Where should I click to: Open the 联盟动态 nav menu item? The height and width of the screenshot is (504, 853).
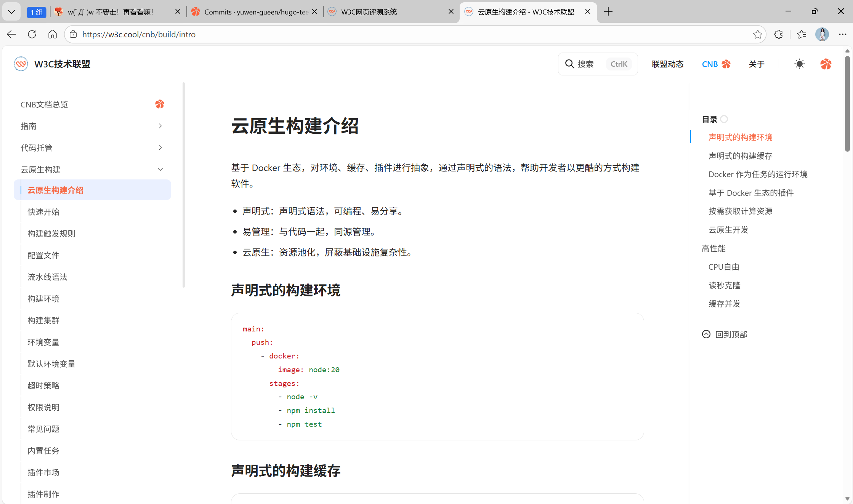pyautogui.click(x=667, y=64)
